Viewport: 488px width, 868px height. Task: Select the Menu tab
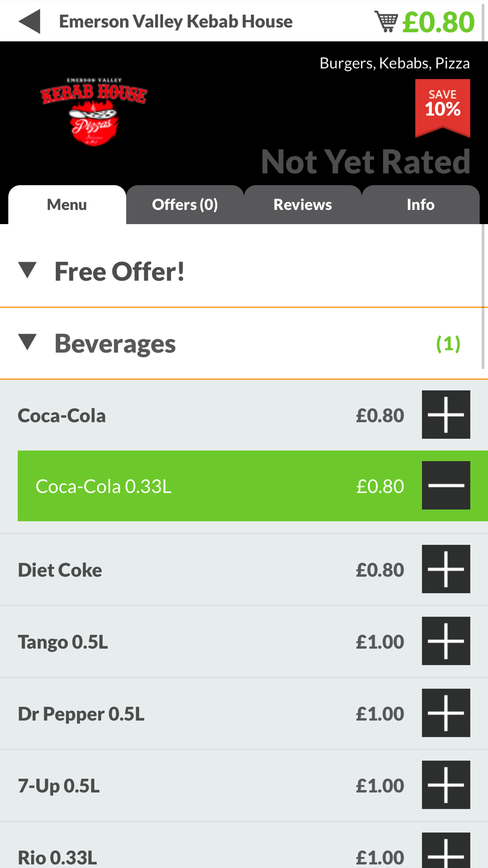click(x=67, y=205)
